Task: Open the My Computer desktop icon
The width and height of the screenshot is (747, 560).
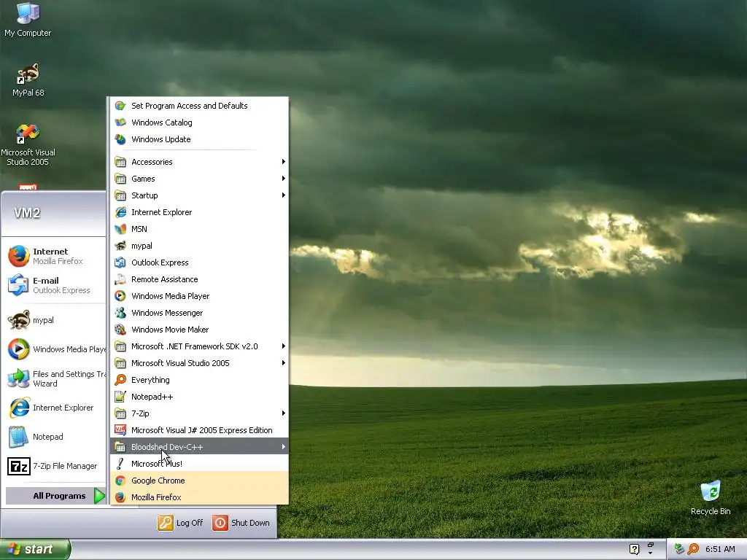Action: pos(28,20)
